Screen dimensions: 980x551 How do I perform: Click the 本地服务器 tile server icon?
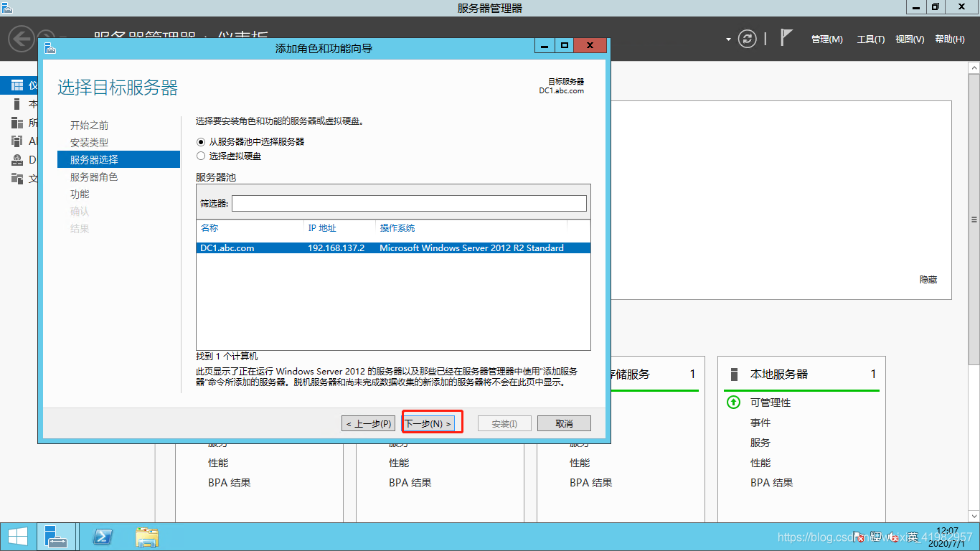734,374
